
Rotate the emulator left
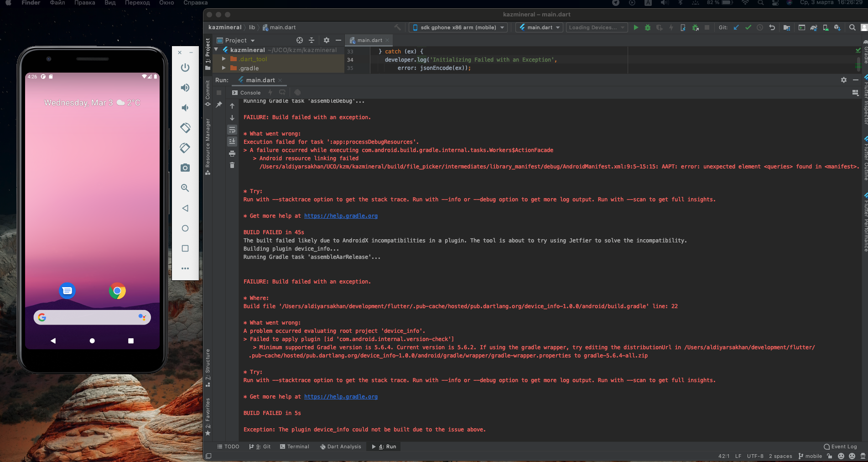point(185,128)
